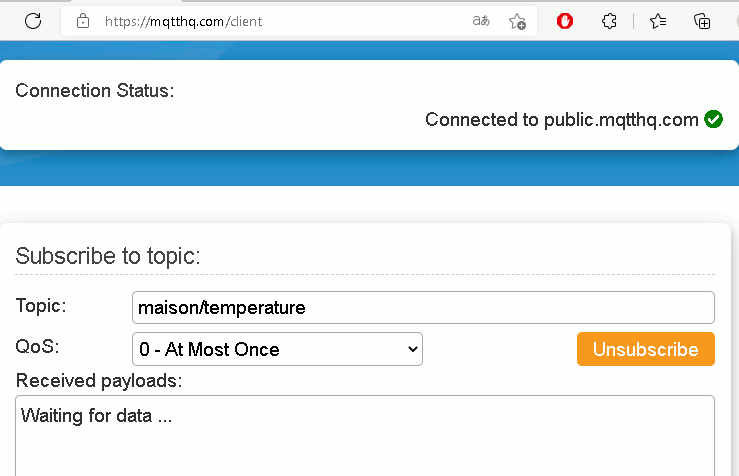View site information via the lock icon
The height and width of the screenshot is (476, 739).
83,21
